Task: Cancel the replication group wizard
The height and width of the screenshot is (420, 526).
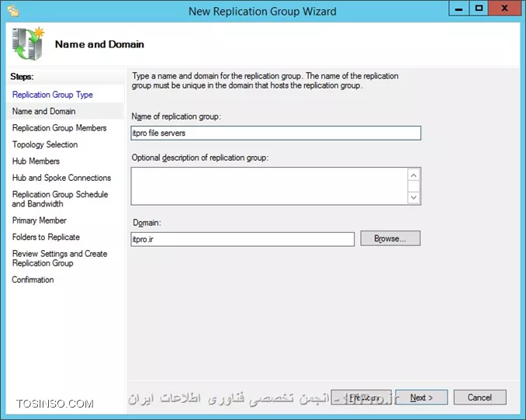Action: (479, 397)
